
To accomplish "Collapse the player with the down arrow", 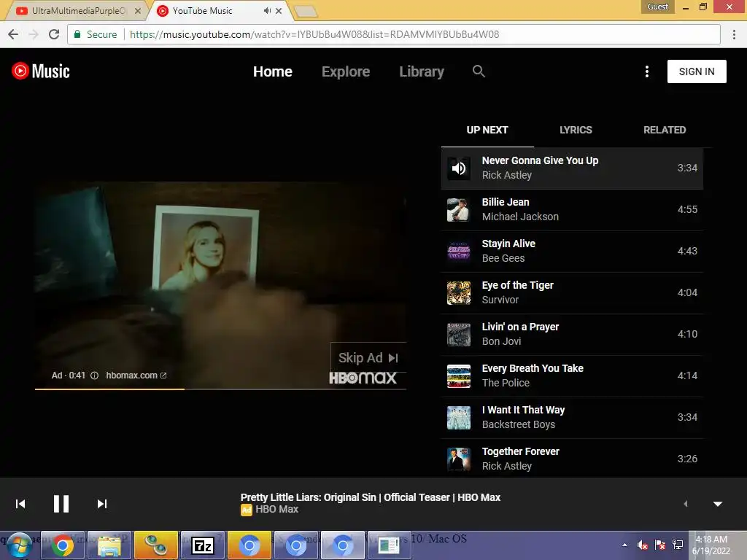I will (718, 504).
